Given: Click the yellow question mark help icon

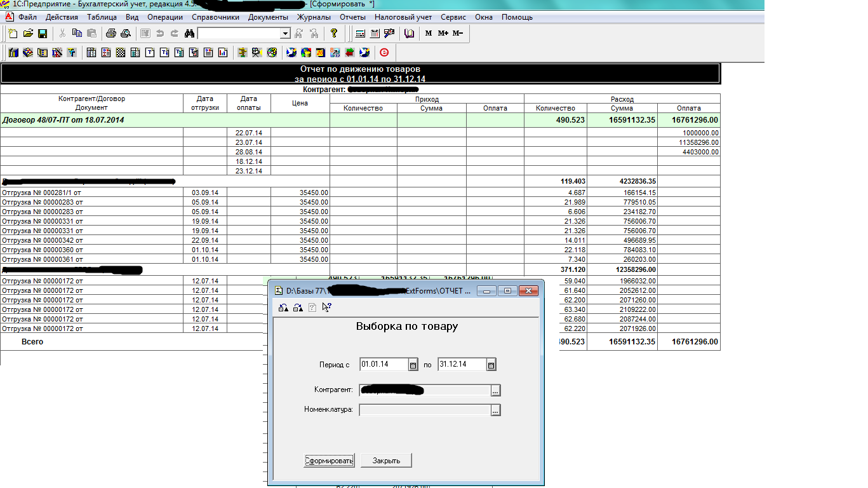Looking at the screenshot, I should tap(334, 34).
